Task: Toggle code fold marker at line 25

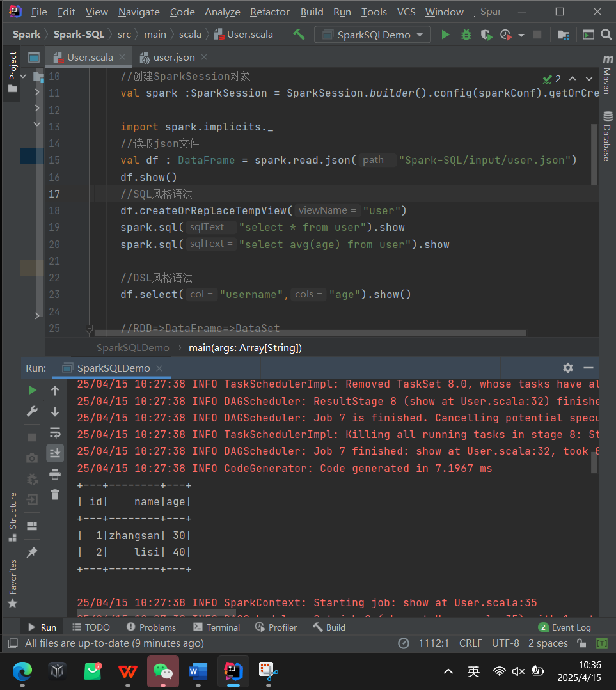Action: (x=89, y=328)
